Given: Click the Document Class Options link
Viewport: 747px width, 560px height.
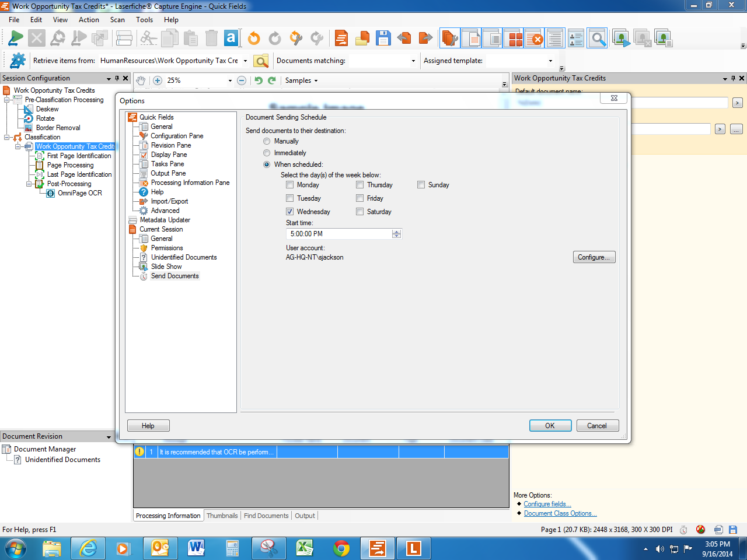Looking at the screenshot, I should [560, 513].
